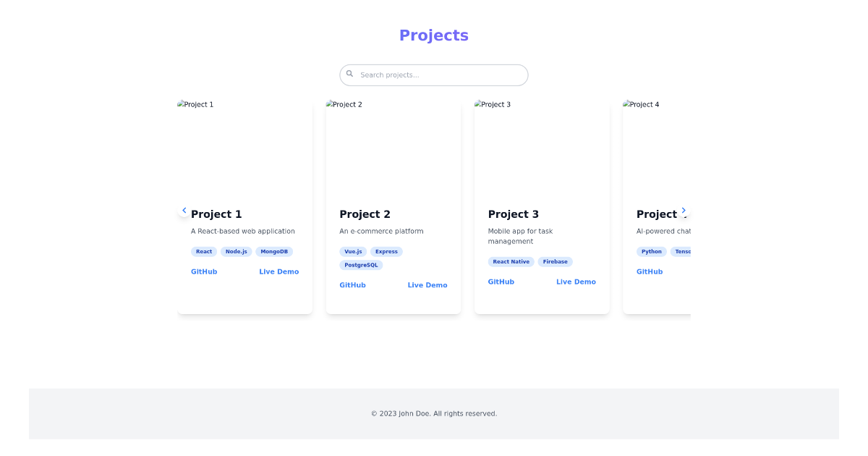Click Project 2's broken image placeholder icon
The width and height of the screenshot is (868, 456).
[x=330, y=104]
